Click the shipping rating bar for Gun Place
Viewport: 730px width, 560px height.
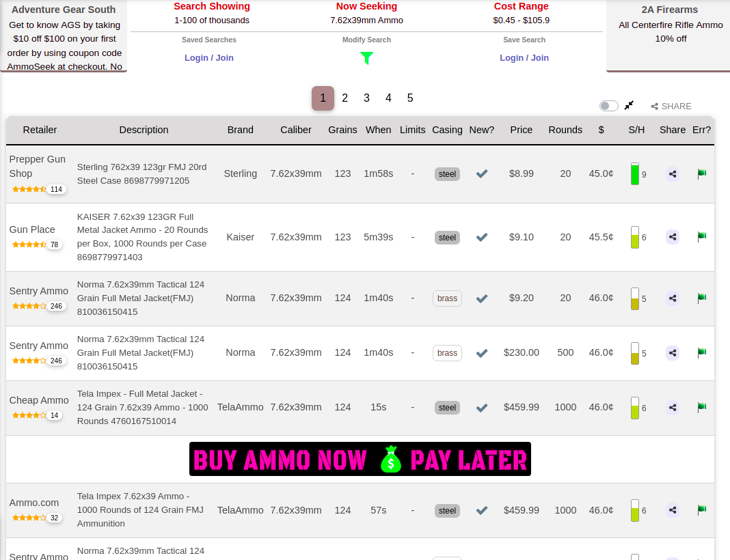tap(634, 237)
